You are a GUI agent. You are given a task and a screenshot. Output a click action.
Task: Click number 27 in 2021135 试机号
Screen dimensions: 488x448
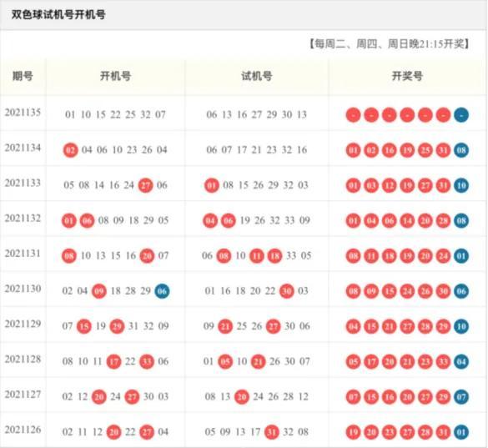tap(257, 115)
